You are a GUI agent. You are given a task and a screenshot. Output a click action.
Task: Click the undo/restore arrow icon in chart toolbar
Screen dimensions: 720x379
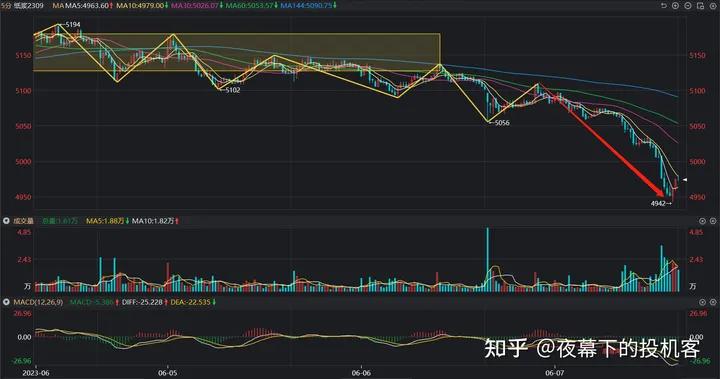[664, 6]
